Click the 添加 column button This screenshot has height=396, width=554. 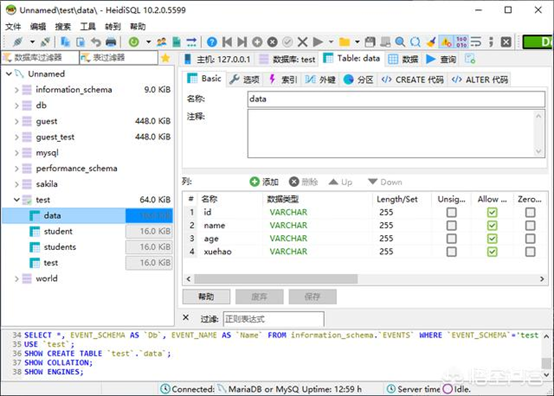[x=264, y=182]
